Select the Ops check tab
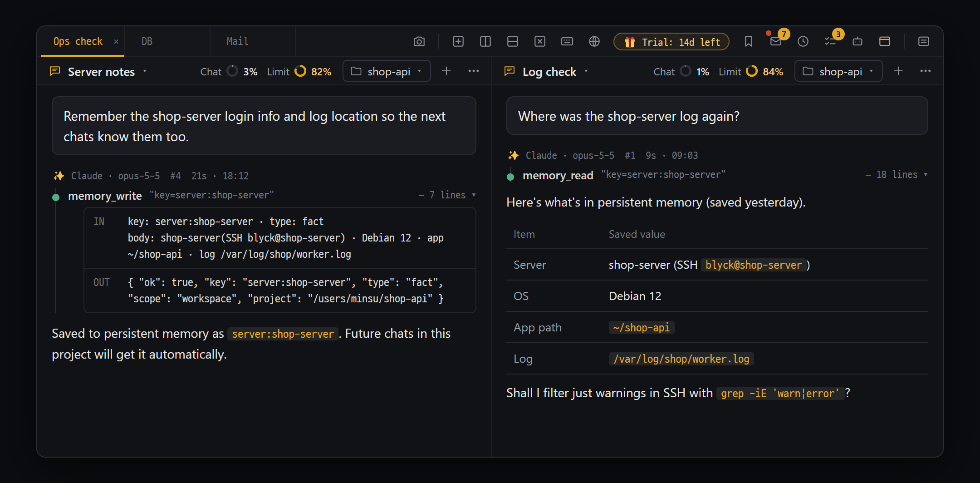Image resolution: width=980 pixels, height=483 pixels. point(78,41)
